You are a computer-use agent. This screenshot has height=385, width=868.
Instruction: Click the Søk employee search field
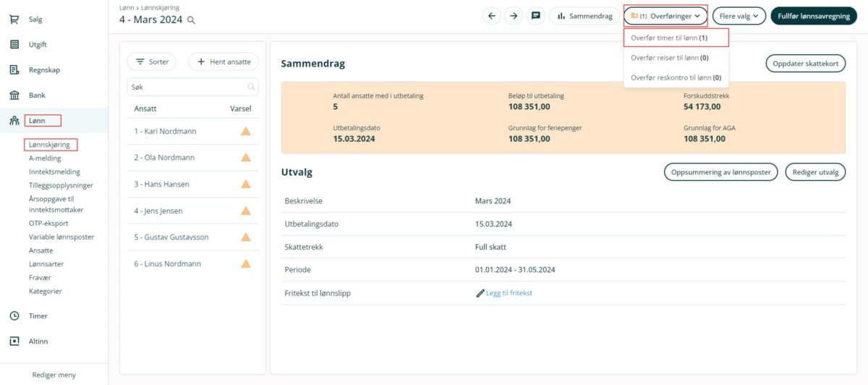pos(188,87)
